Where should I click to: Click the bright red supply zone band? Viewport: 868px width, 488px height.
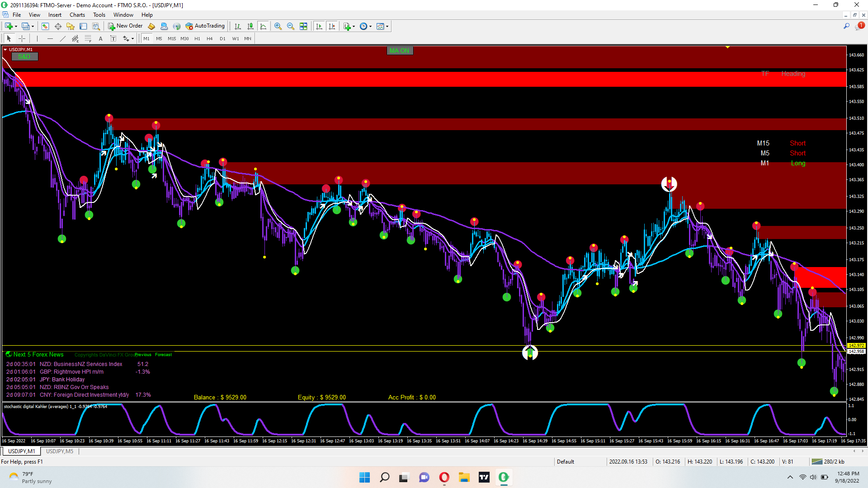407,79
